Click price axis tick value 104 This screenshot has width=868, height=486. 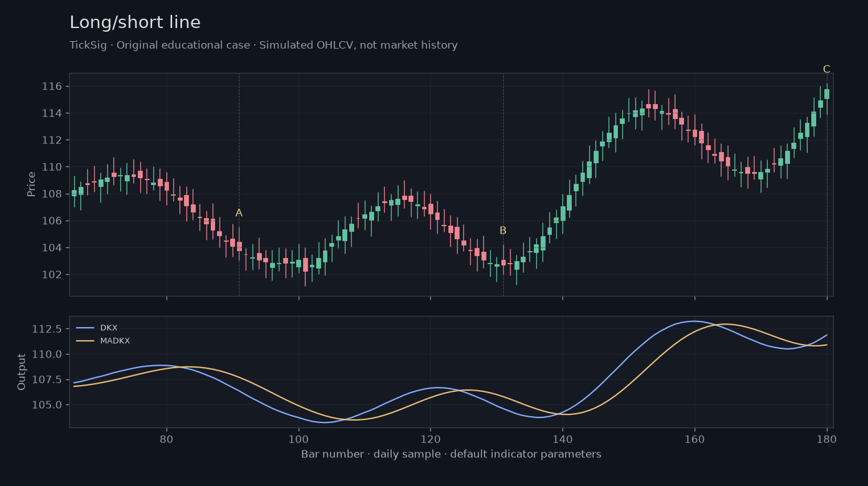pyautogui.click(x=52, y=248)
